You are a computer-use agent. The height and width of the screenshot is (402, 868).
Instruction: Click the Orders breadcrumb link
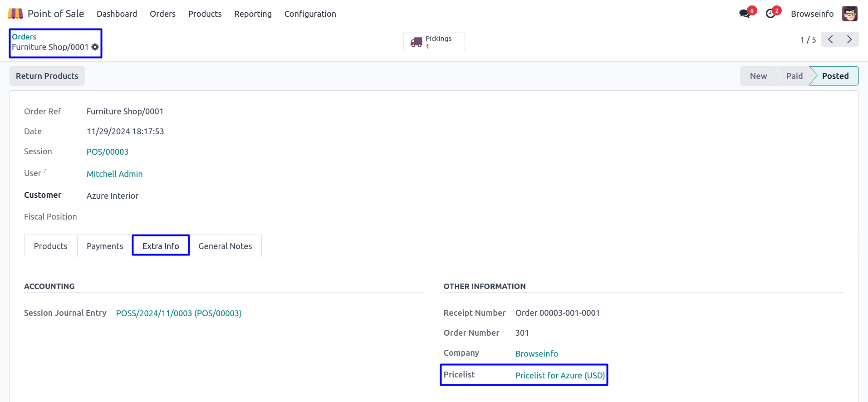coord(24,37)
